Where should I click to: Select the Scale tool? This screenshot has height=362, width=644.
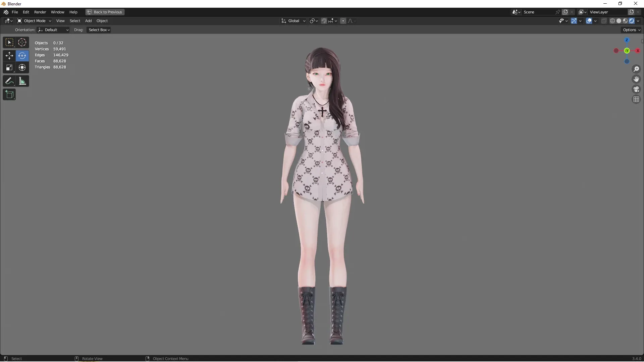[9, 67]
